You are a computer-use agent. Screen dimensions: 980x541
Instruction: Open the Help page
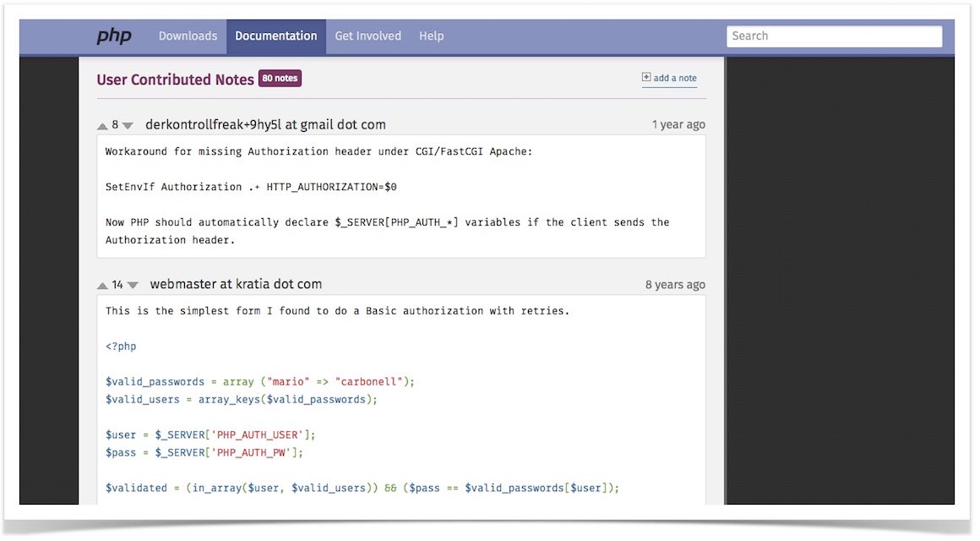point(431,36)
